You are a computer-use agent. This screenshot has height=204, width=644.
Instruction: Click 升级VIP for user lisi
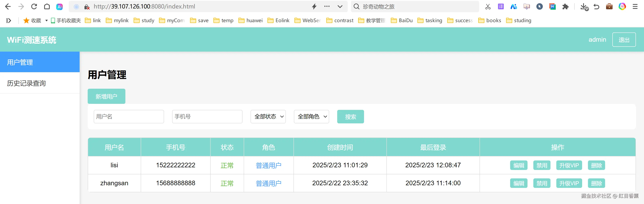tap(569, 165)
